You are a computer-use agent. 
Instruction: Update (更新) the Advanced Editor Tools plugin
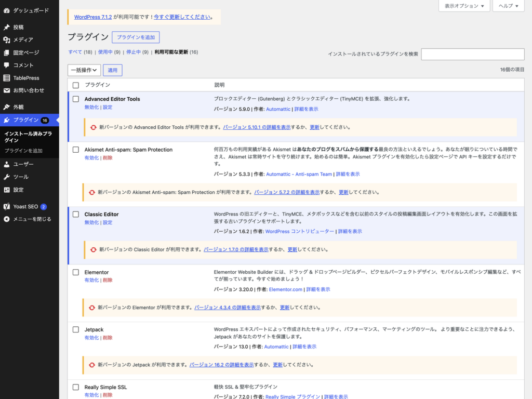314,127
